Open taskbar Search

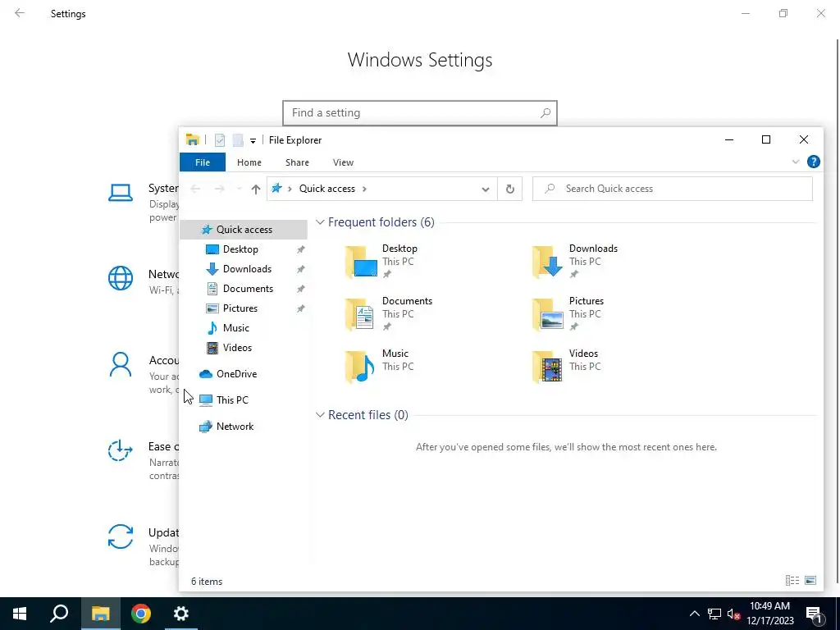click(59, 614)
